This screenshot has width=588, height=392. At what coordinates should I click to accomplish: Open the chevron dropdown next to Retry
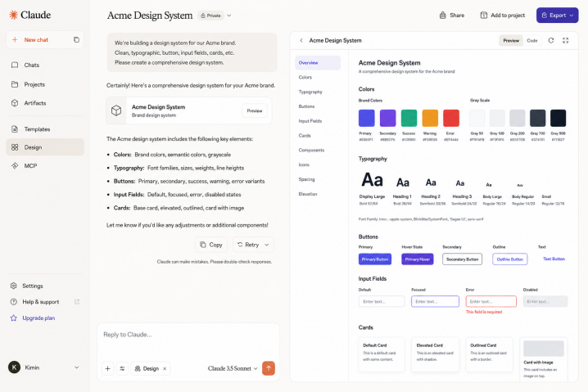[267, 245]
